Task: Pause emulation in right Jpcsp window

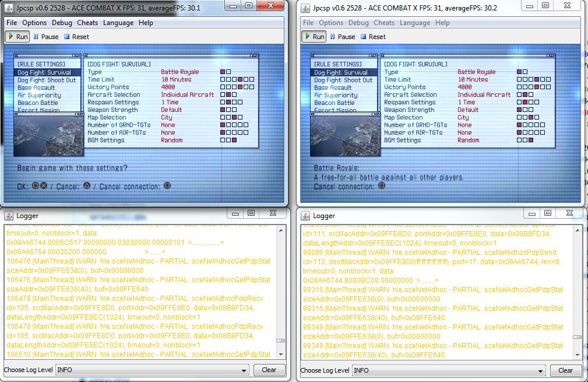Action: click(x=342, y=36)
